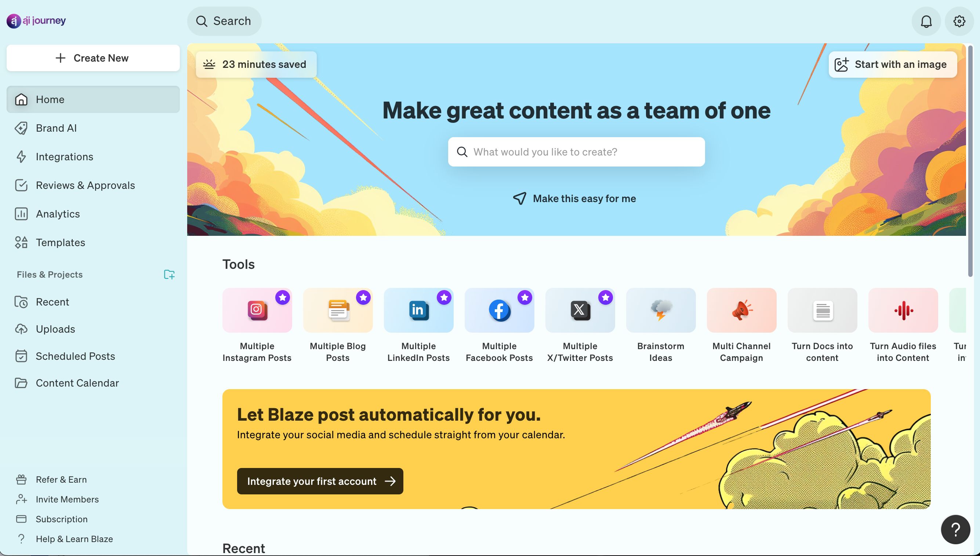The height and width of the screenshot is (556, 980).
Task: Click Integrate your first account
Action: tap(320, 481)
